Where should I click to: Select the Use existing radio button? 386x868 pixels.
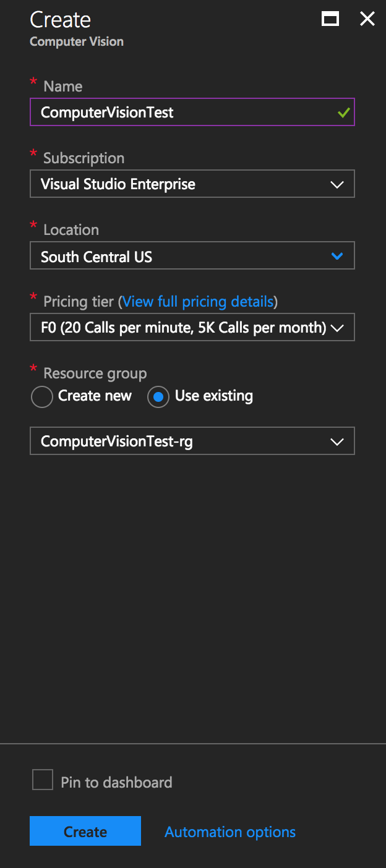158,397
